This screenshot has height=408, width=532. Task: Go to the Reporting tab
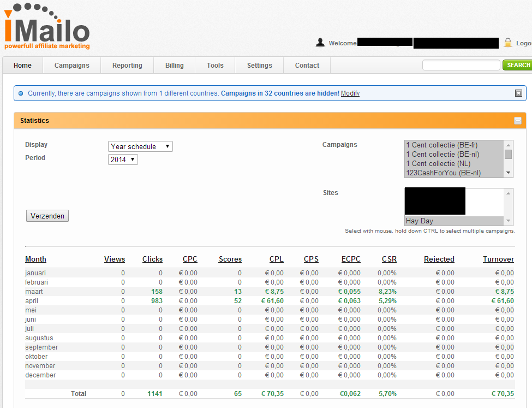coord(127,65)
